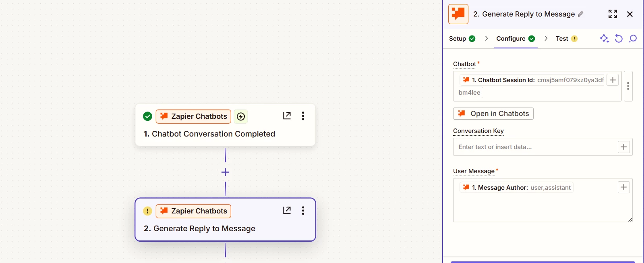Click the undo/revert arrow icon
Screen dimensions: 644x263
coord(619,38)
